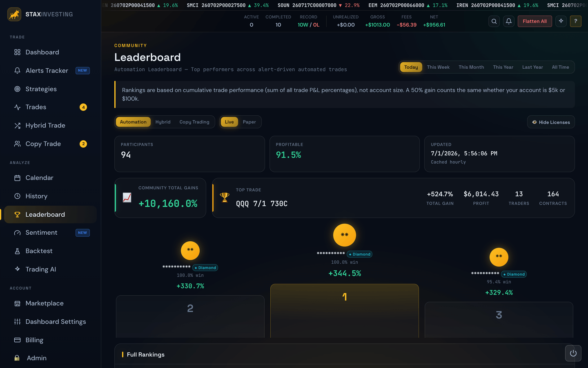
Task: Open the Sentiment page label
Action: click(41, 233)
